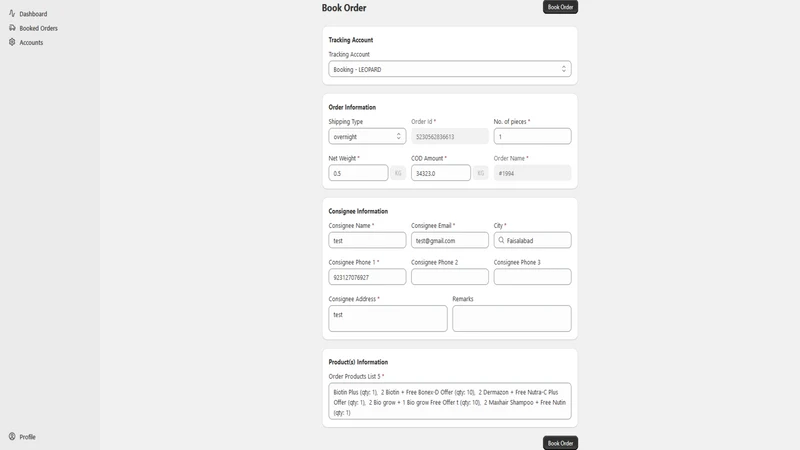Viewport: 800px width, 450px height.
Task: Go to Booked Orders
Action: (x=38, y=28)
